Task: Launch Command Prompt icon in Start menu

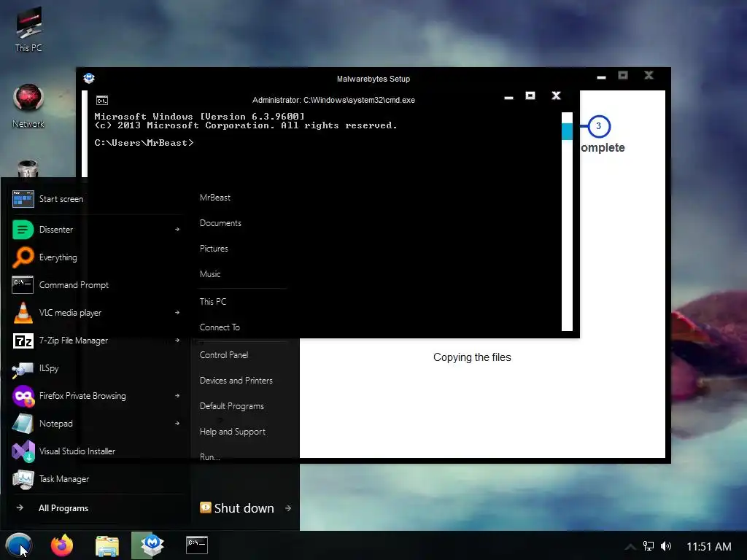Action: (x=23, y=285)
